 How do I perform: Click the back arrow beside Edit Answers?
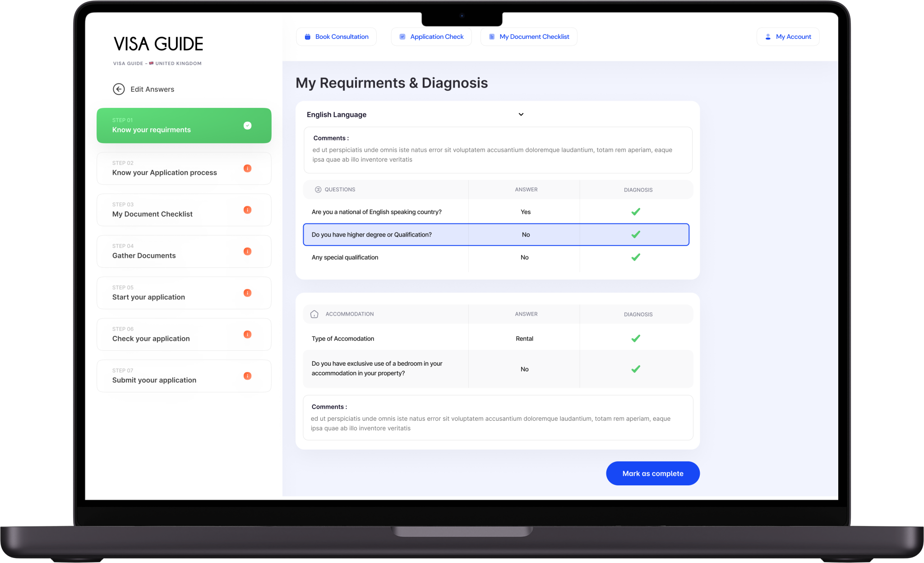[119, 89]
